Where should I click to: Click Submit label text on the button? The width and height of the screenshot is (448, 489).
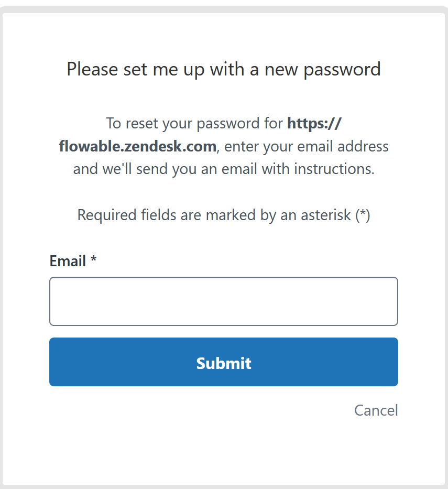coord(224,363)
